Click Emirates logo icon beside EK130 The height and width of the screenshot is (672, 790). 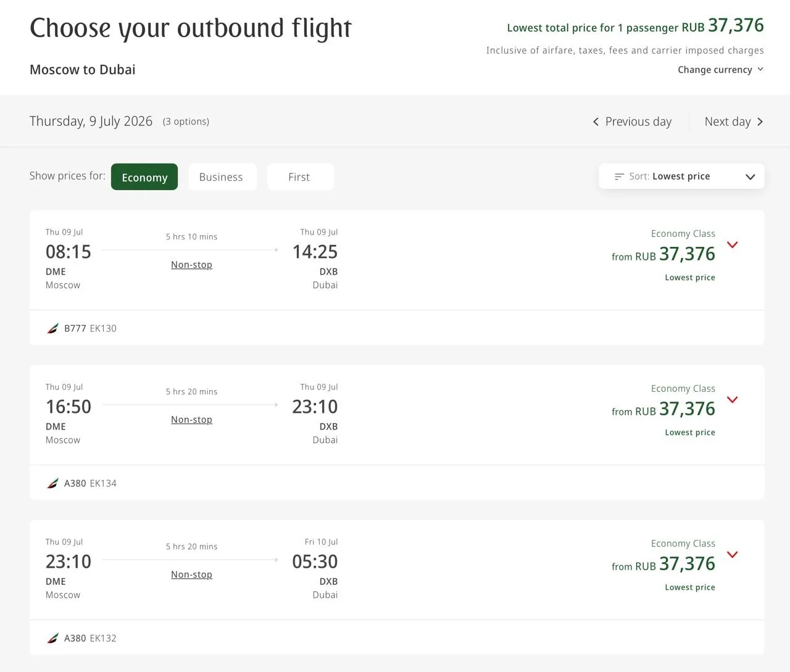tap(53, 328)
